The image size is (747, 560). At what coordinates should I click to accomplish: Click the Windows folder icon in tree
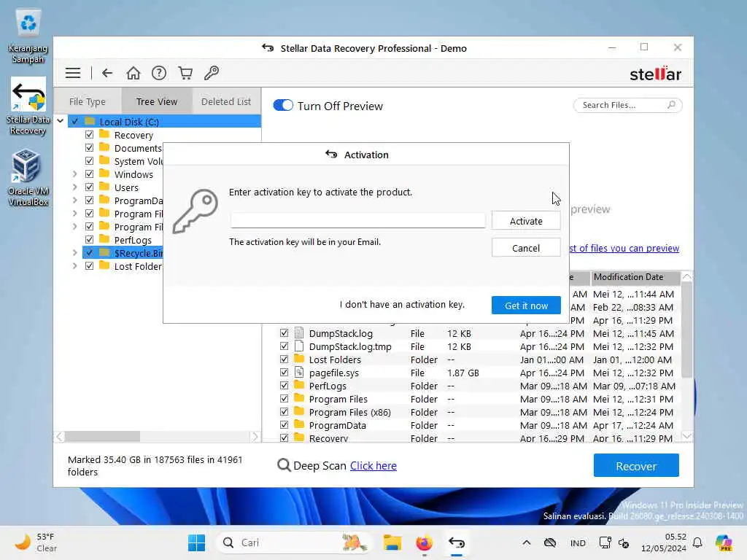pos(104,174)
